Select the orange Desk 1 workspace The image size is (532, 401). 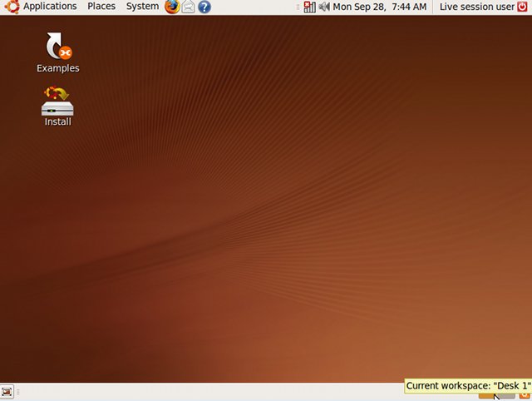[488, 396]
